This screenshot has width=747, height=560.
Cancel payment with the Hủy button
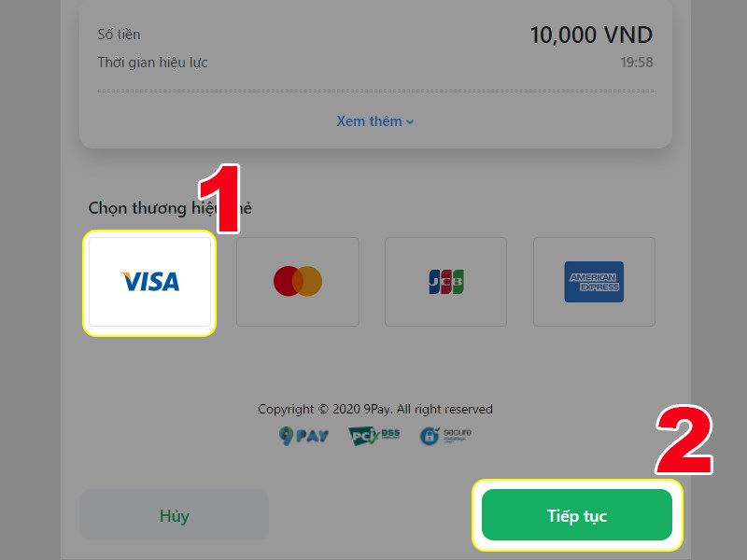(174, 515)
